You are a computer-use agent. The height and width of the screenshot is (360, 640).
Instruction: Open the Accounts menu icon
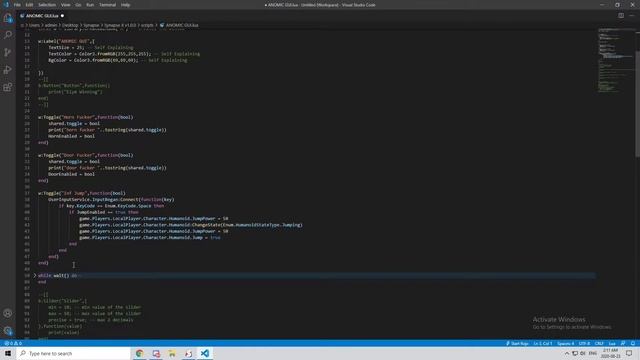(8, 313)
